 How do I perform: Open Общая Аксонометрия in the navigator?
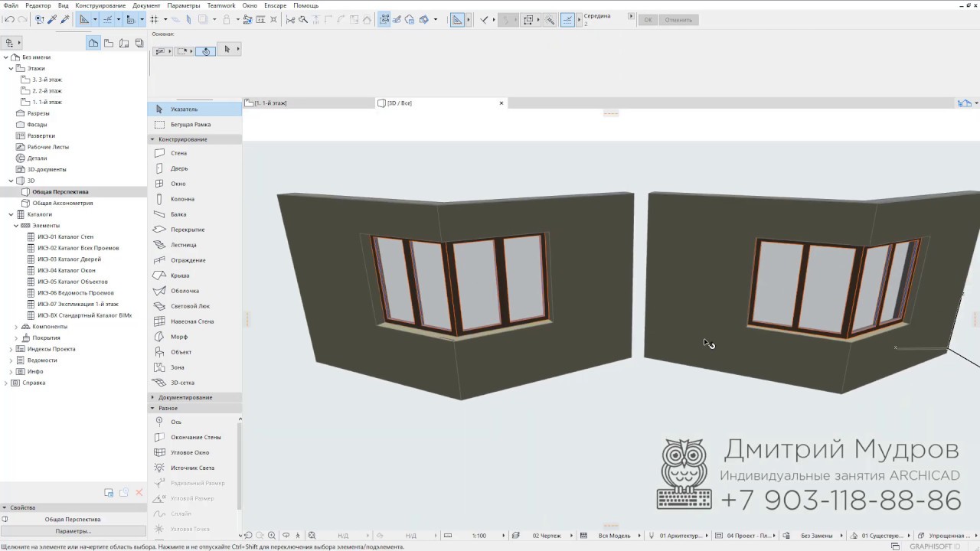[x=63, y=203]
